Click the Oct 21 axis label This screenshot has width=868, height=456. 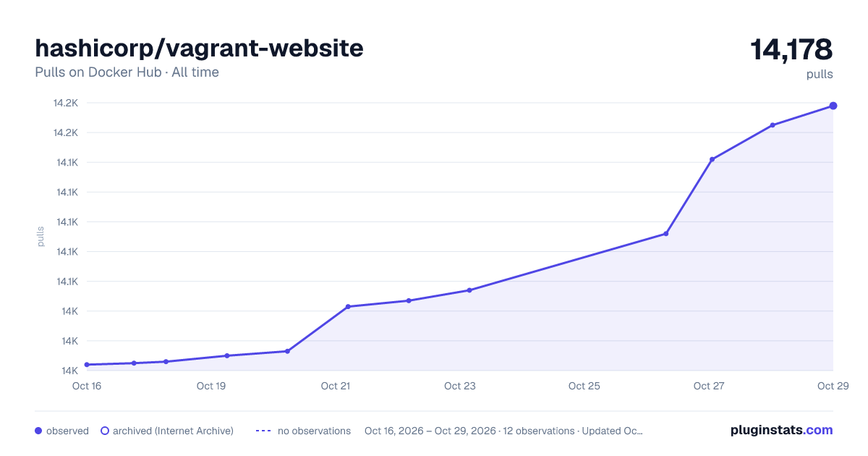[x=336, y=386]
